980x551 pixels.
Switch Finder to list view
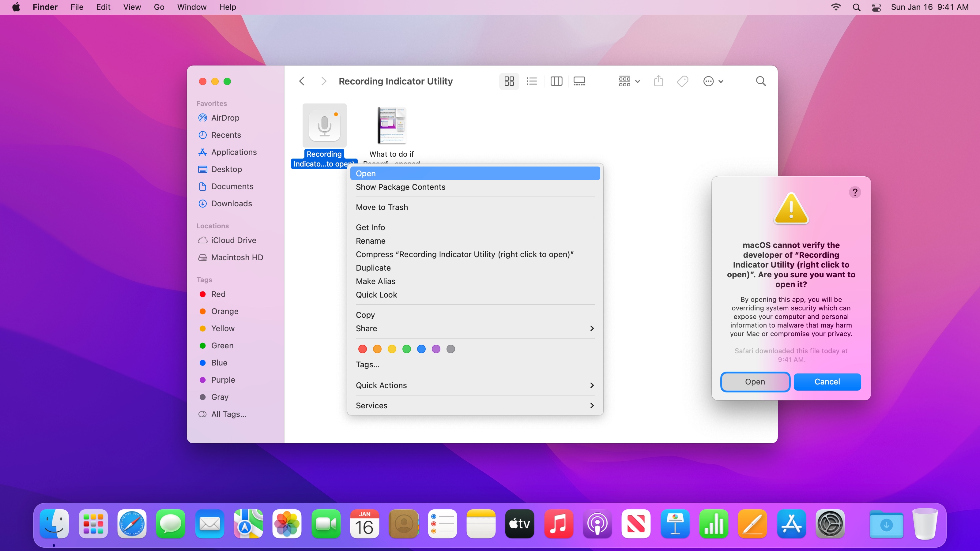tap(531, 81)
